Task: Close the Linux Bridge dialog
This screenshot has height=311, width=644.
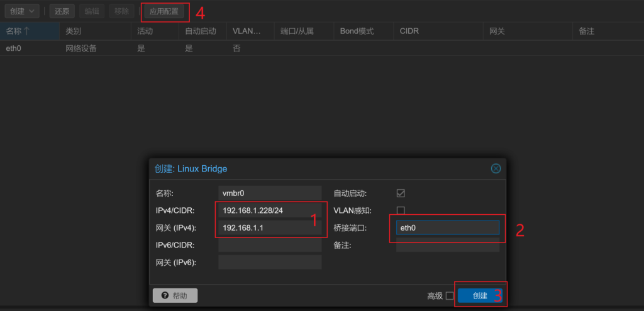Action: click(x=496, y=168)
